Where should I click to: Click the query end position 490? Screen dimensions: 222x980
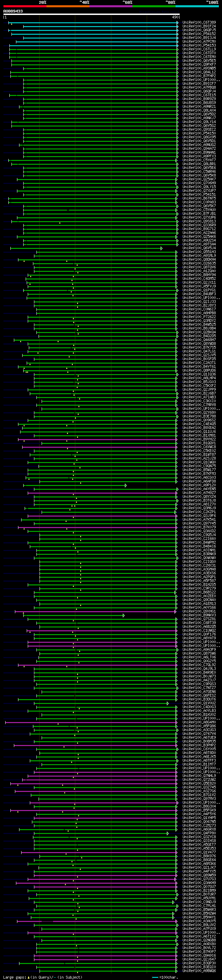click(175, 17)
